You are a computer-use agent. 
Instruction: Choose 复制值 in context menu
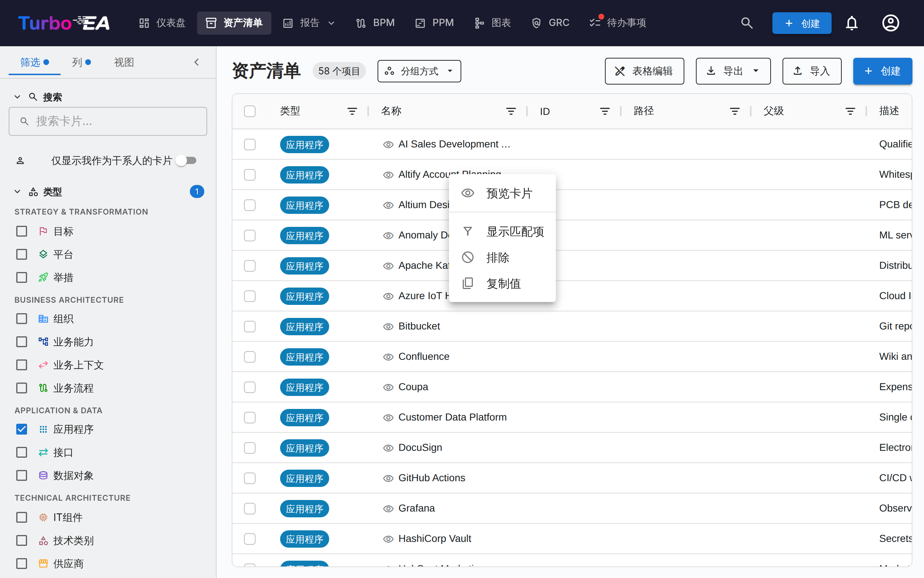click(502, 283)
